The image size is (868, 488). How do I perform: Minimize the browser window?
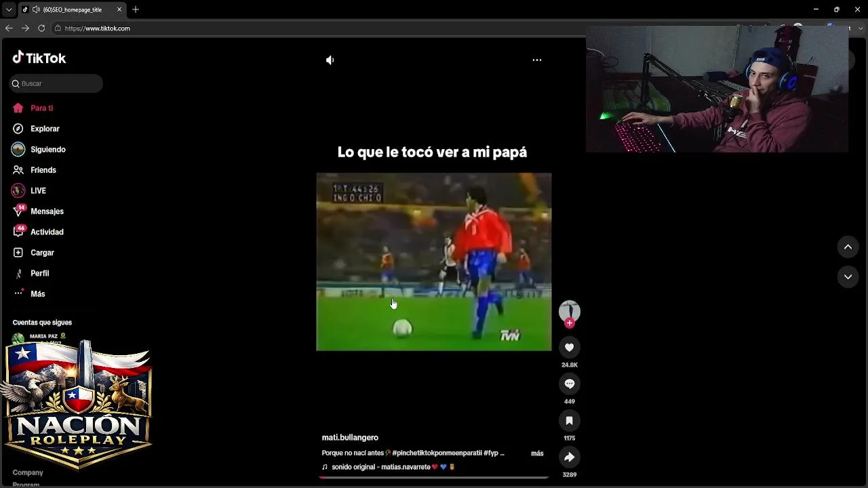point(816,9)
